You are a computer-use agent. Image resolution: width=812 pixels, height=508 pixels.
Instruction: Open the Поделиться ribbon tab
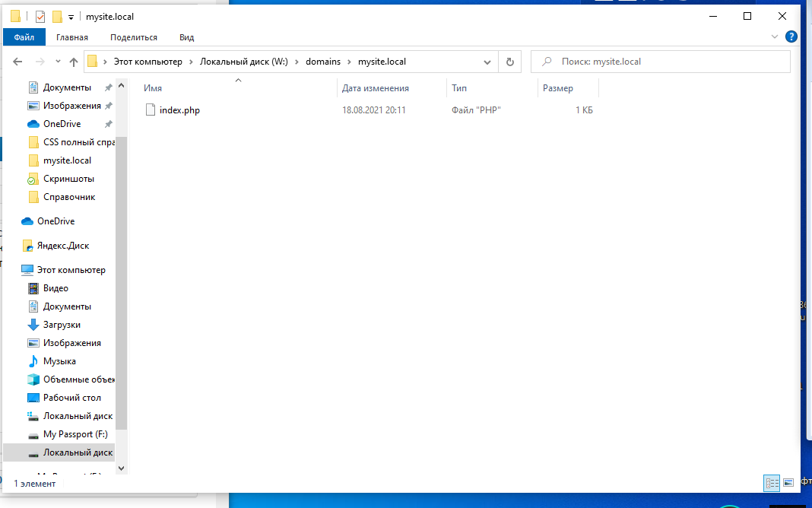point(134,37)
